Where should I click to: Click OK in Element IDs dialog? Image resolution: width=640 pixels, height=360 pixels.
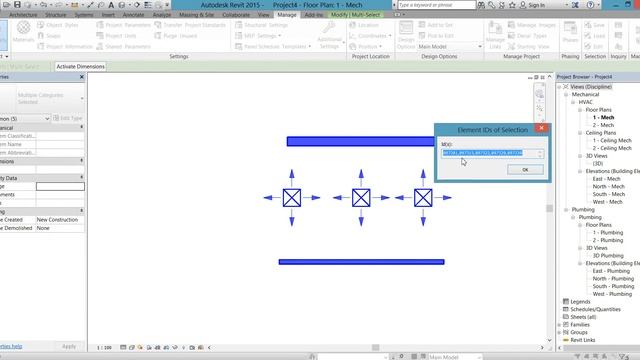525,169
